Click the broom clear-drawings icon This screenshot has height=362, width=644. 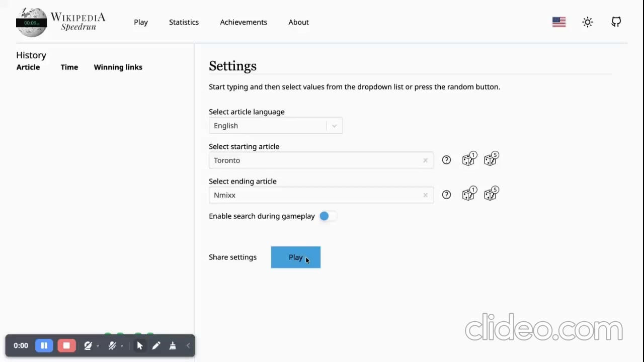click(x=173, y=345)
